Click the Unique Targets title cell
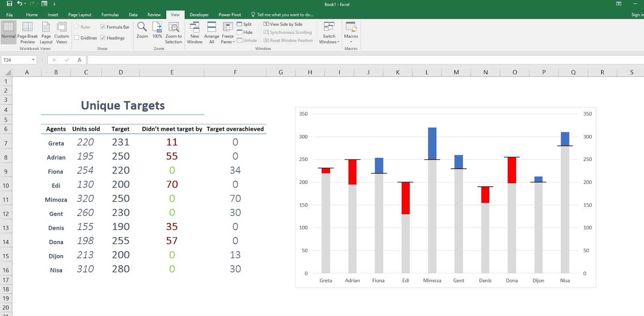644x316 pixels. 123,105
